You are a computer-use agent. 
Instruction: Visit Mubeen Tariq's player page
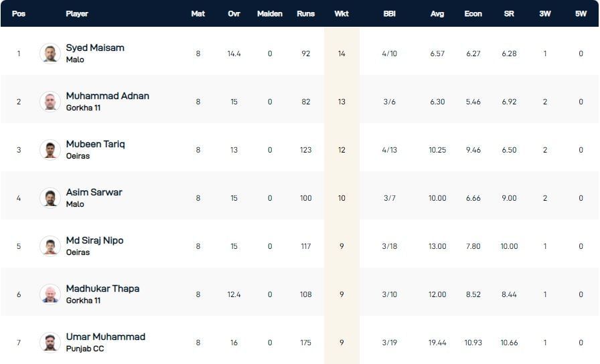pos(95,145)
